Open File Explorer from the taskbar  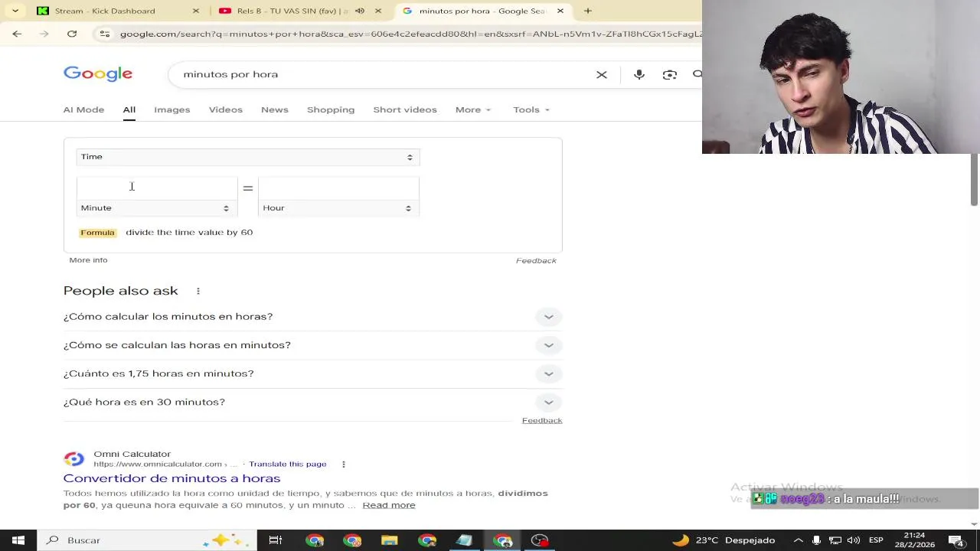point(390,540)
